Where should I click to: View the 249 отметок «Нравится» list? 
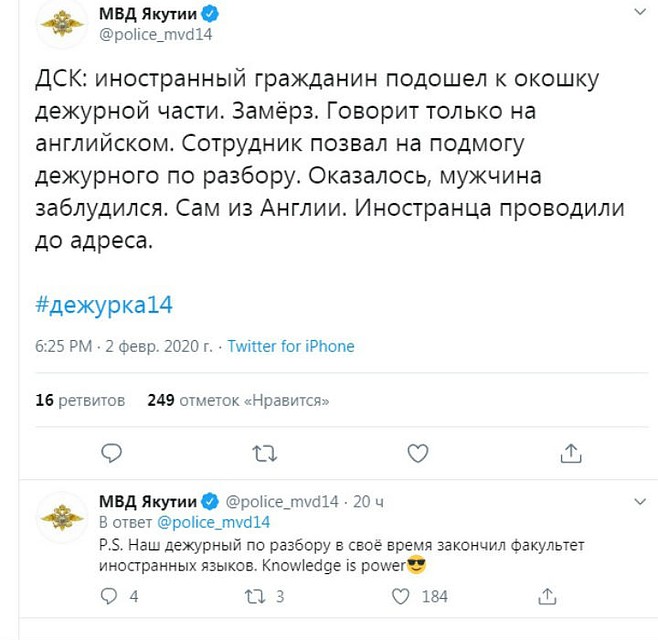click(x=238, y=400)
